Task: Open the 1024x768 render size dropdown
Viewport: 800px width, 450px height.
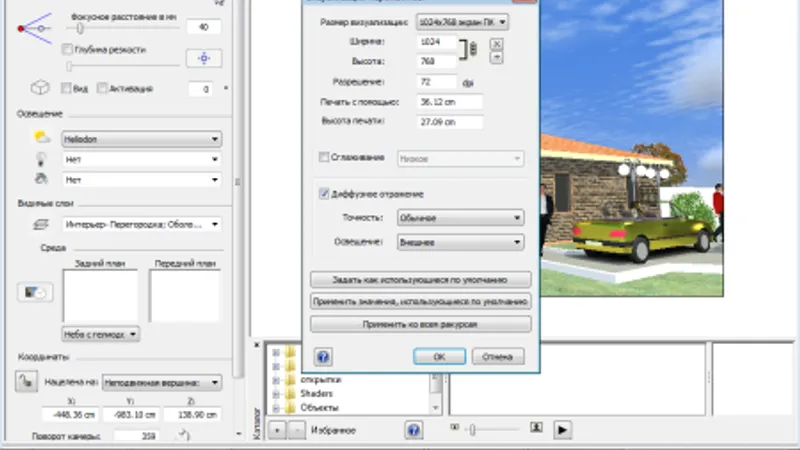Action: (462, 22)
